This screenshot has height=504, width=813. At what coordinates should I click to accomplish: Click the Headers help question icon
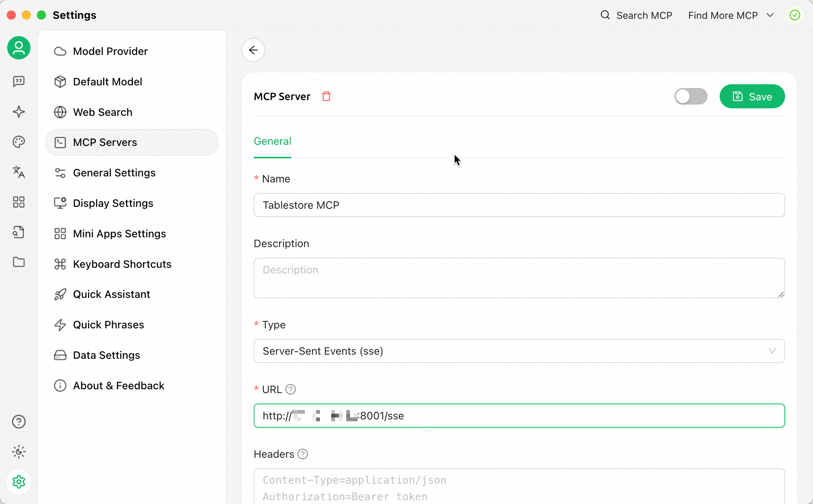(x=303, y=454)
